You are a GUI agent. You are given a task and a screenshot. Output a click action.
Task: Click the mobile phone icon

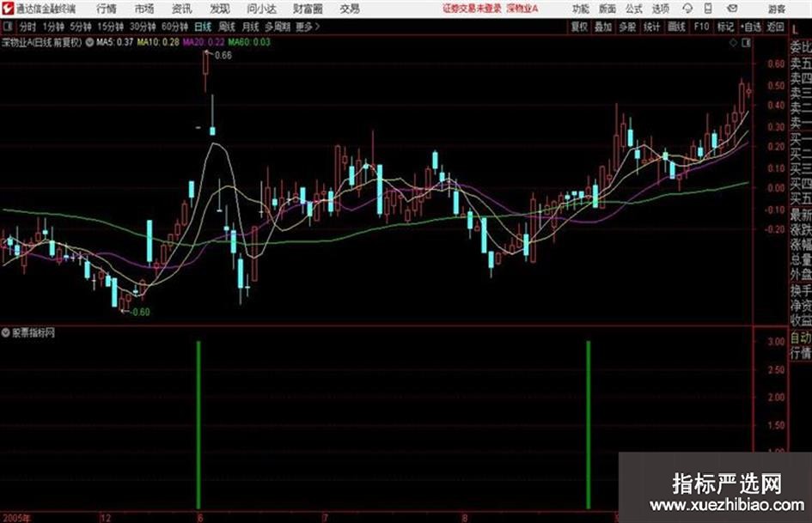pyautogui.click(x=708, y=9)
